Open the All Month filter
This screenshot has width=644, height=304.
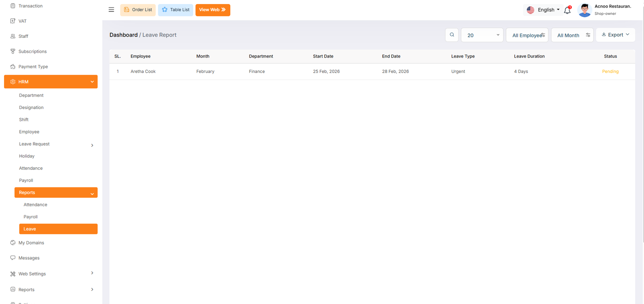572,35
